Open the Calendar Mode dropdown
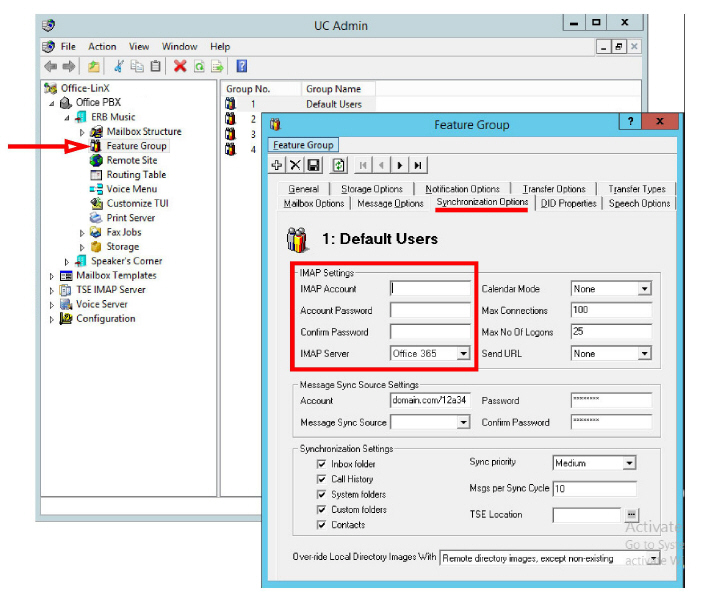Viewport: 720px width, 600px height. (x=645, y=289)
